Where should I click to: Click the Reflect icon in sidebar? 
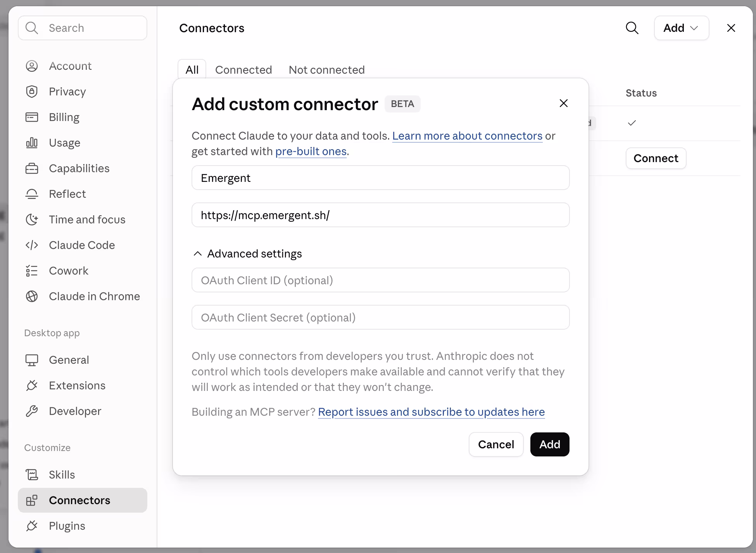coord(32,194)
